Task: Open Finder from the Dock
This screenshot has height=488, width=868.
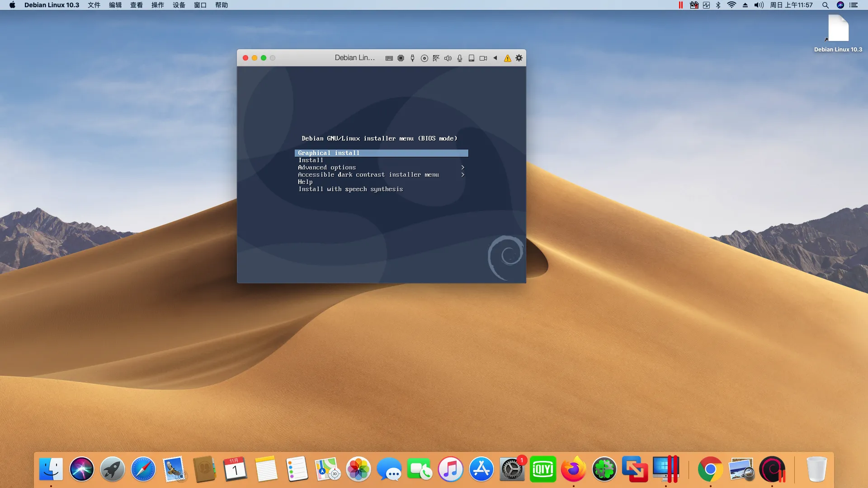Action: click(x=51, y=469)
